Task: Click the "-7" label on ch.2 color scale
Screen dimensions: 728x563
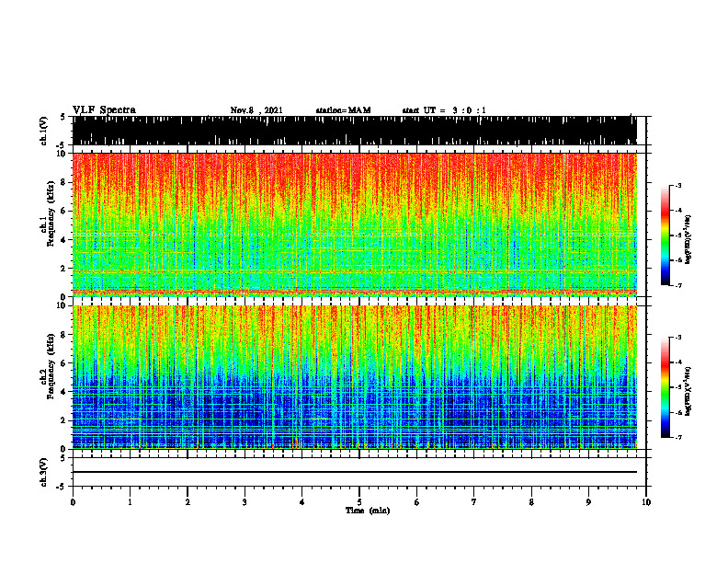Action: coord(678,438)
